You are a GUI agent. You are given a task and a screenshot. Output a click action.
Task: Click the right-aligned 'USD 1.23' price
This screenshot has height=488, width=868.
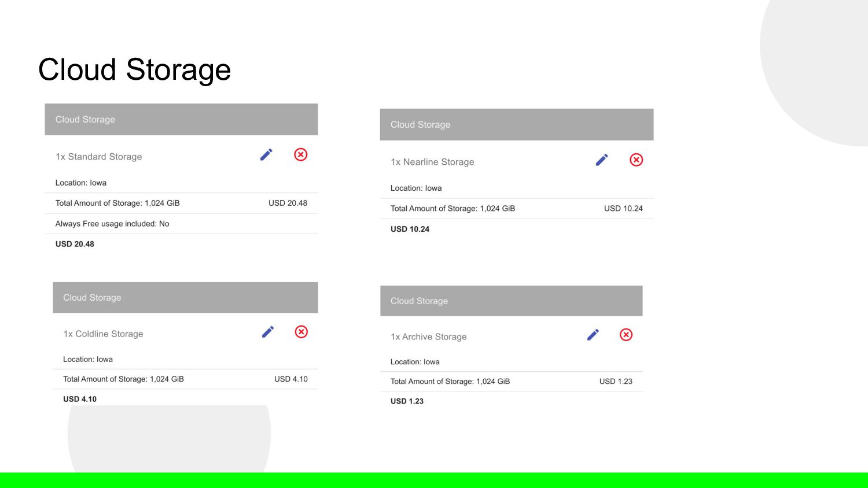[616, 381]
